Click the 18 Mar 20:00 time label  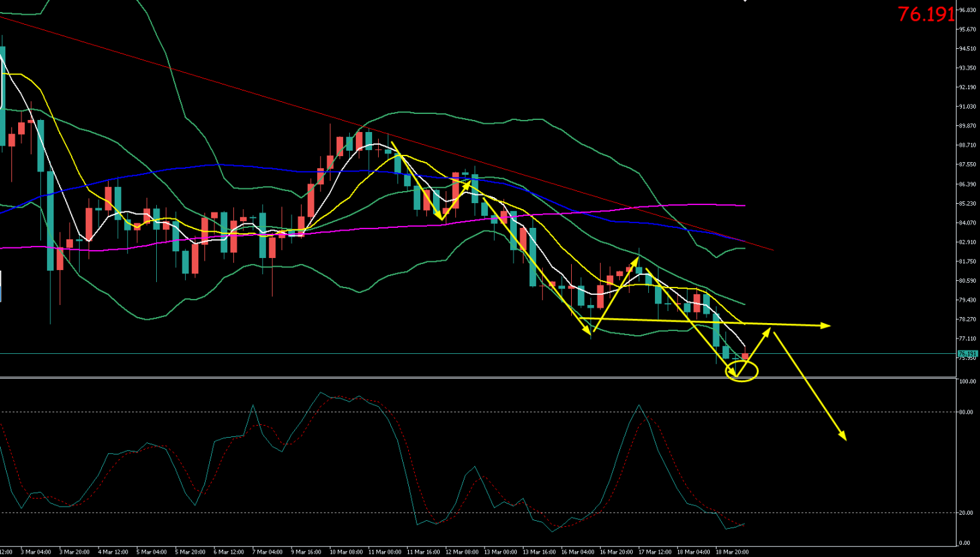[732, 552]
